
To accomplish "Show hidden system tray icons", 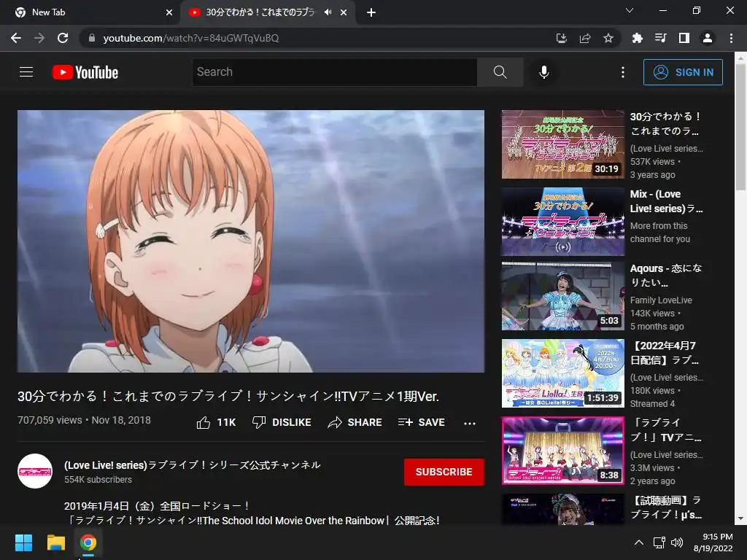I will point(639,542).
